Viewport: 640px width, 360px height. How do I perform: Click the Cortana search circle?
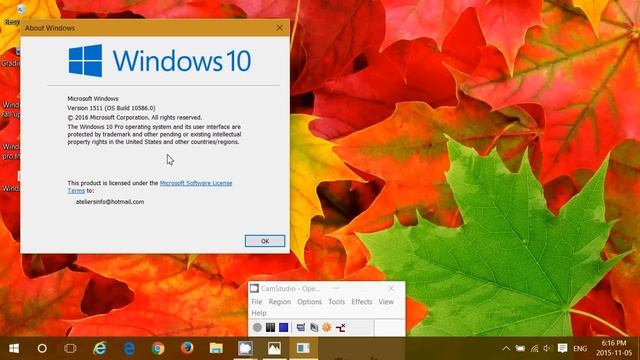coord(42,348)
